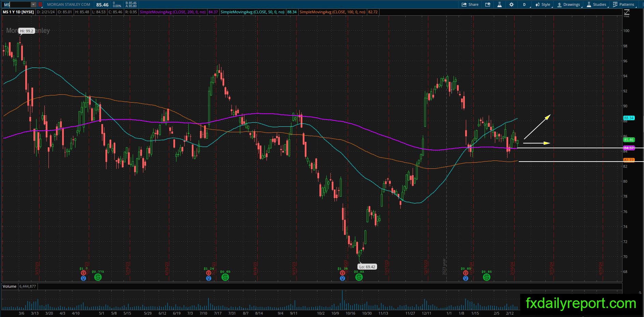644x317 pixels.
Task: Click the R: 0.95 range value
Action: 131,12
